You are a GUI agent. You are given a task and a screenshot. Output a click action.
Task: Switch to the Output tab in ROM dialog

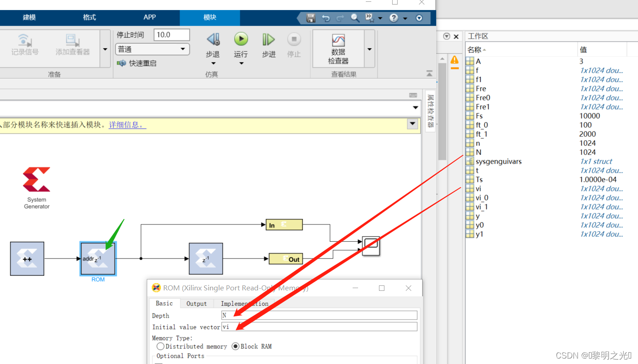[196, 304]
